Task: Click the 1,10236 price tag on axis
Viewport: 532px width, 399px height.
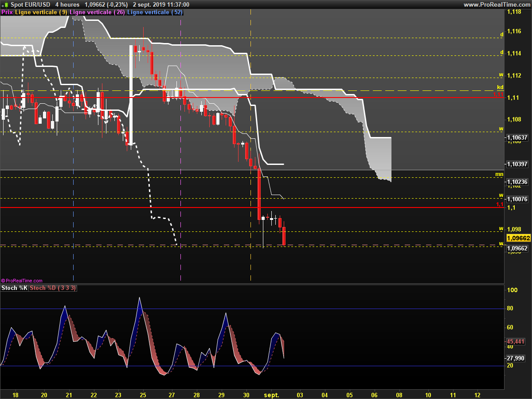Action: (517, 182)
